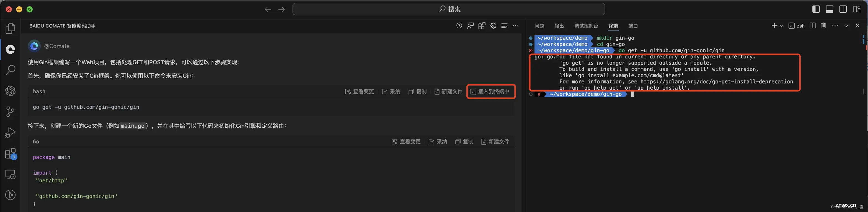Open more terminal actions ellipsis
The width and height of the screenshot is (868, 212).
point(835,26)
